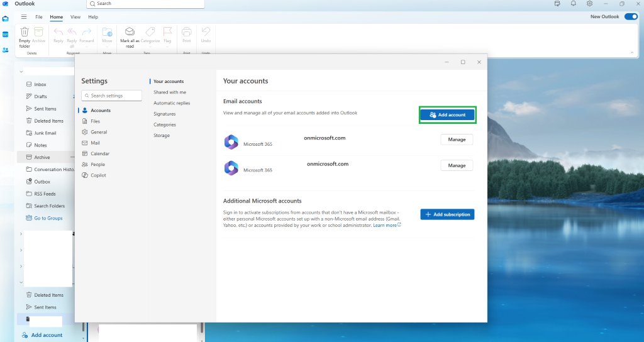
Task: Open Calendar app in left rail
Action: 5,35
